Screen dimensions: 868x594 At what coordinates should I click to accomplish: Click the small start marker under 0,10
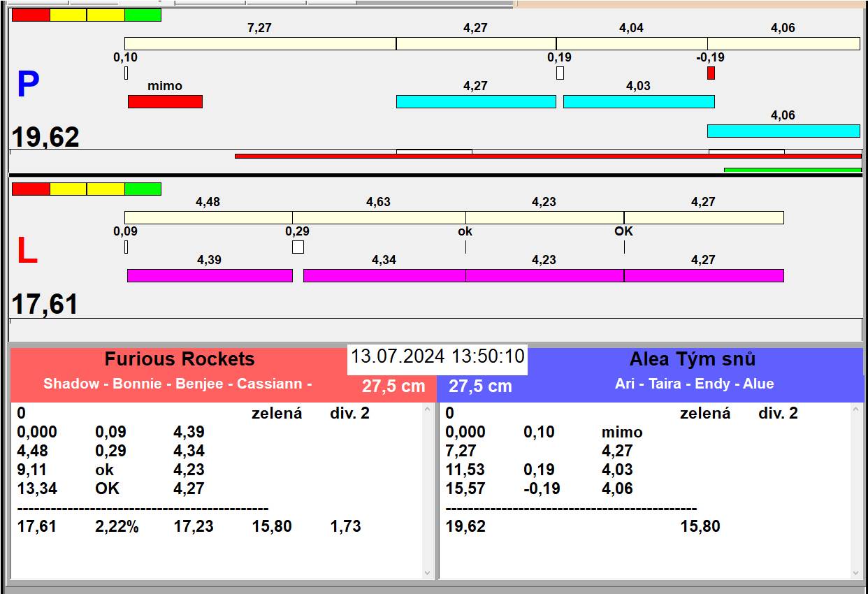126,73
